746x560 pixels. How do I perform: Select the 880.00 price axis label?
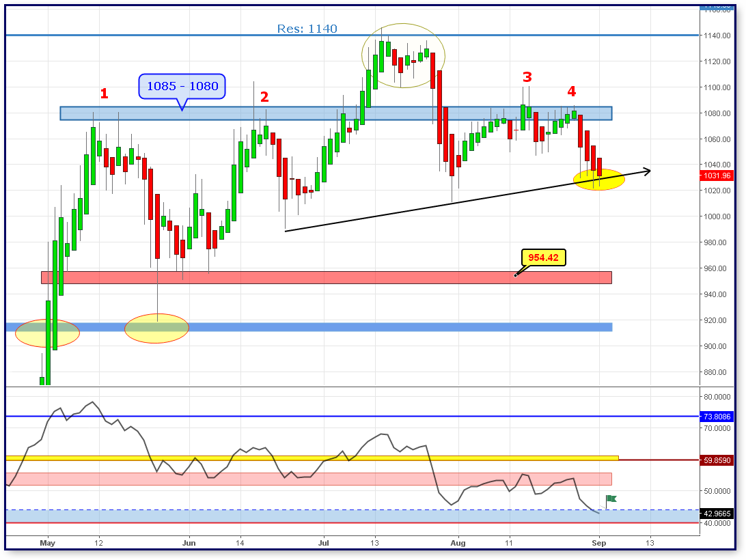[x=715, y=372]
